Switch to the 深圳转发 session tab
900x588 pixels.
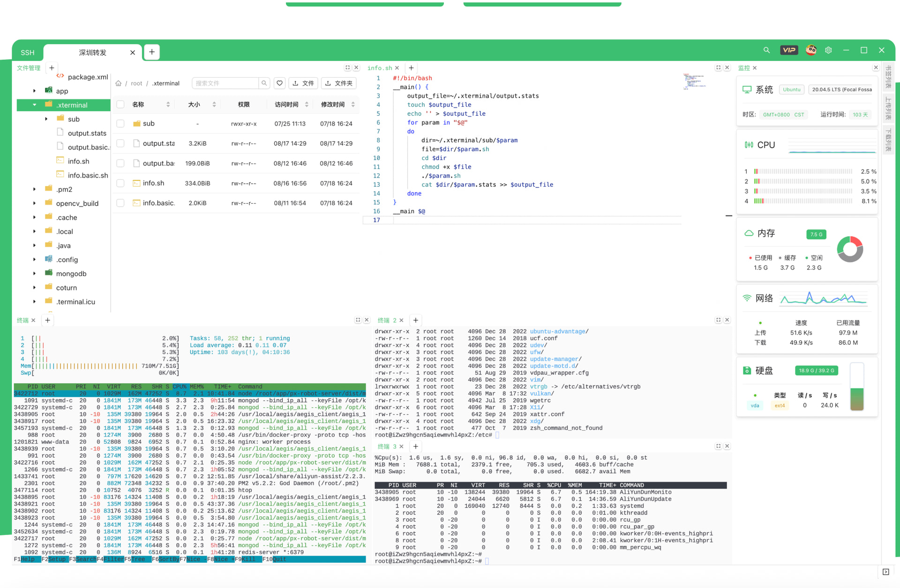pyautogui.click(x=93, y=52)
